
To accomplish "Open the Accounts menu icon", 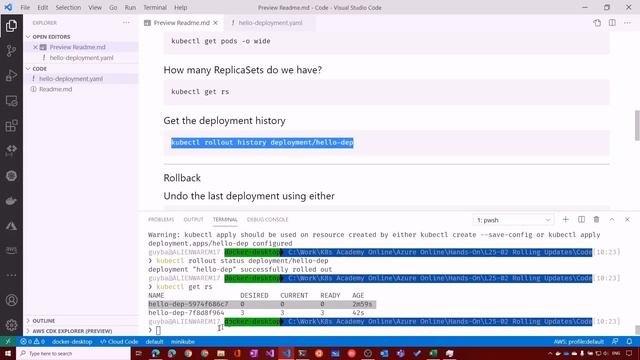I will 11,300.
